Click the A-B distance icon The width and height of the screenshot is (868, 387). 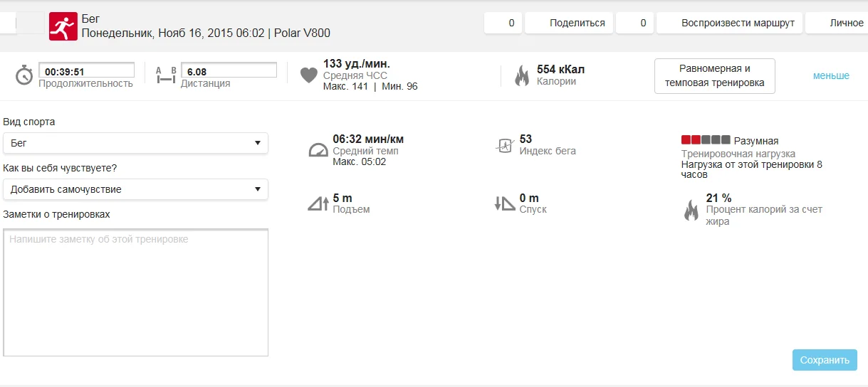point(165,75)
